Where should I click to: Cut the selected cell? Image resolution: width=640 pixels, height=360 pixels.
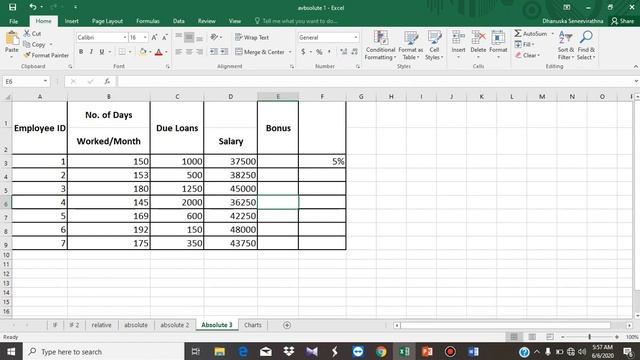click(32, 33)
